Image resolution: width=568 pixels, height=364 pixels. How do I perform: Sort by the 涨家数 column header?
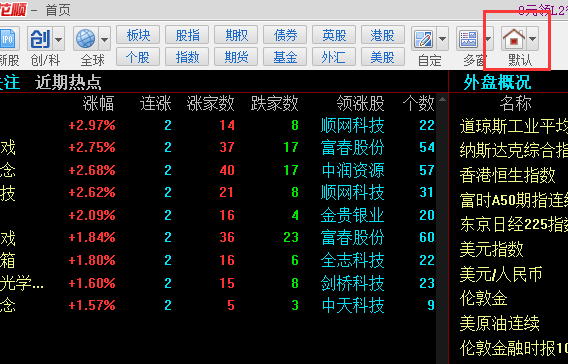pos(210,104)
